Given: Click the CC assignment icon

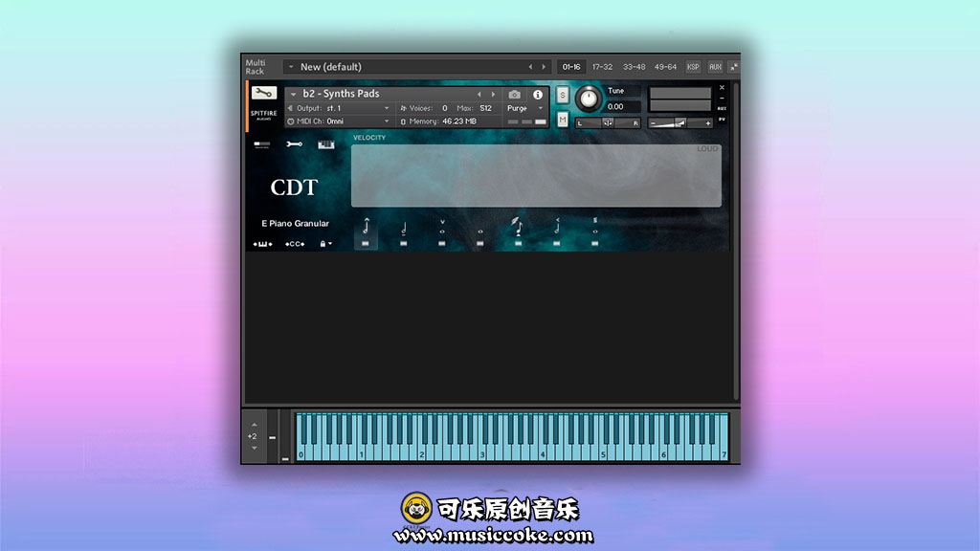Looking at the screenshot, I should point(294,244).
